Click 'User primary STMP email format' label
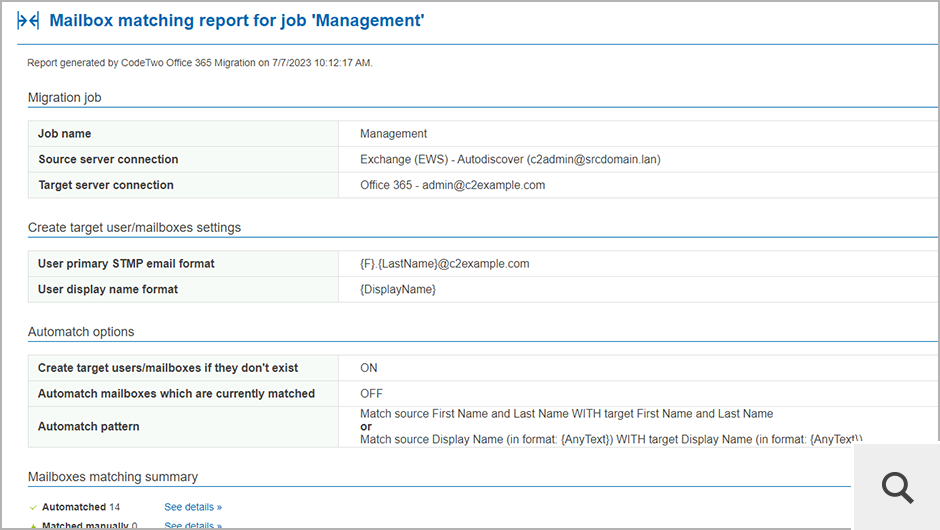940x530 pixels. coord(126,264)
